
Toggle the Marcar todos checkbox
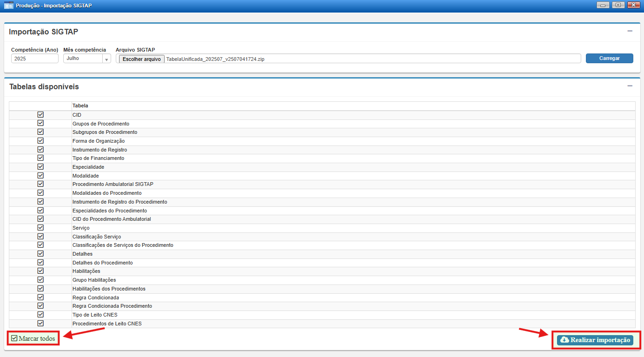pyautogui.click(x=14, y=338)
